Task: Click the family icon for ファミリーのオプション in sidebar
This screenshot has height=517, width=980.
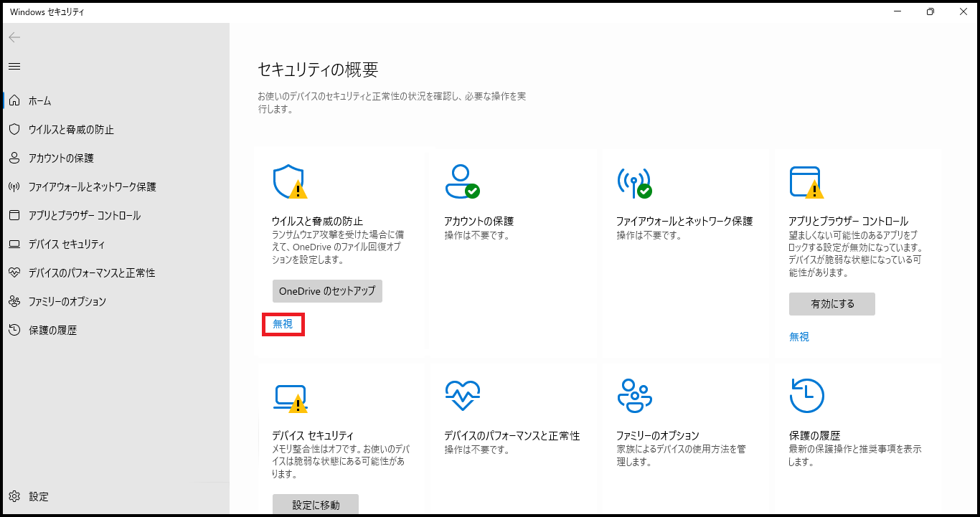Action: click(x=14, y=301)
